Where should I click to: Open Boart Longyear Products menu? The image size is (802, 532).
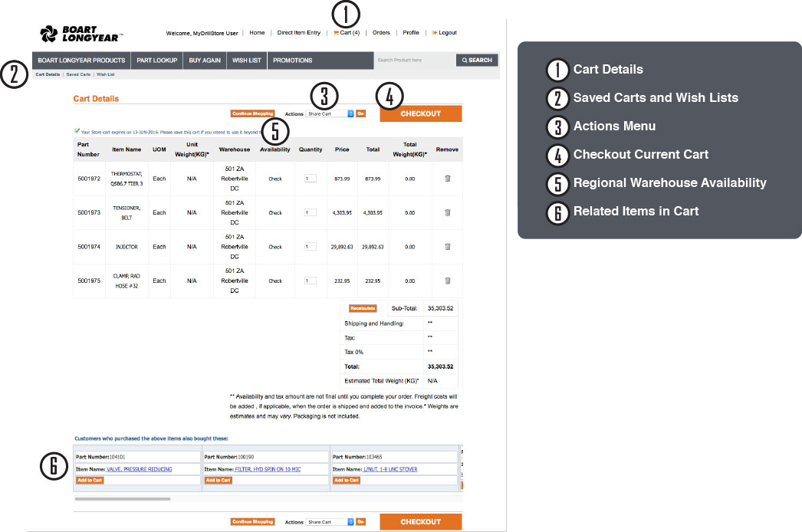pos(81,60)
